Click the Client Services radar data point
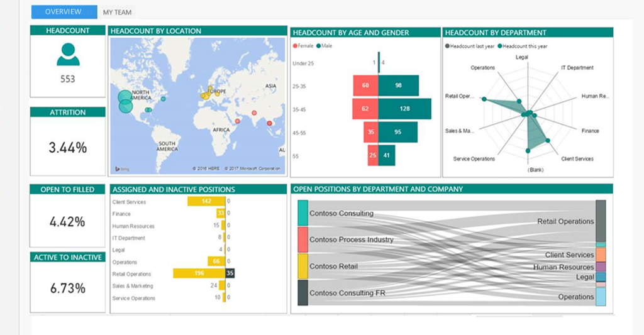The height and width of the screenshot is (335, 644). (548, 140)
